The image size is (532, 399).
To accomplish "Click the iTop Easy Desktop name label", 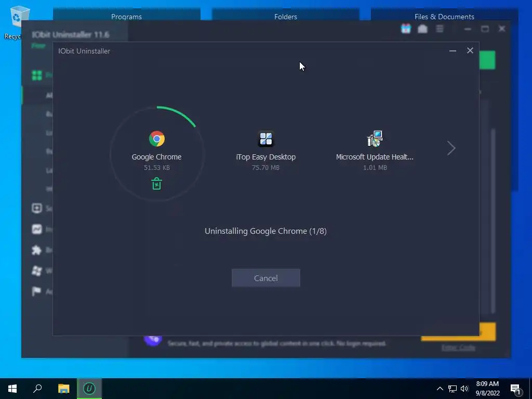I will pyautogui.click(x=265, y=157).
